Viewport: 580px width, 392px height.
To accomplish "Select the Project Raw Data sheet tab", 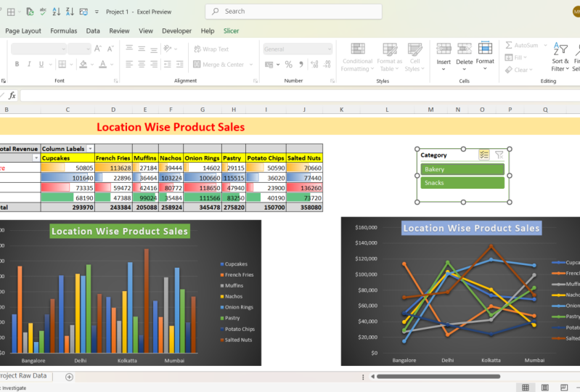I will click(x=25, y=376).
